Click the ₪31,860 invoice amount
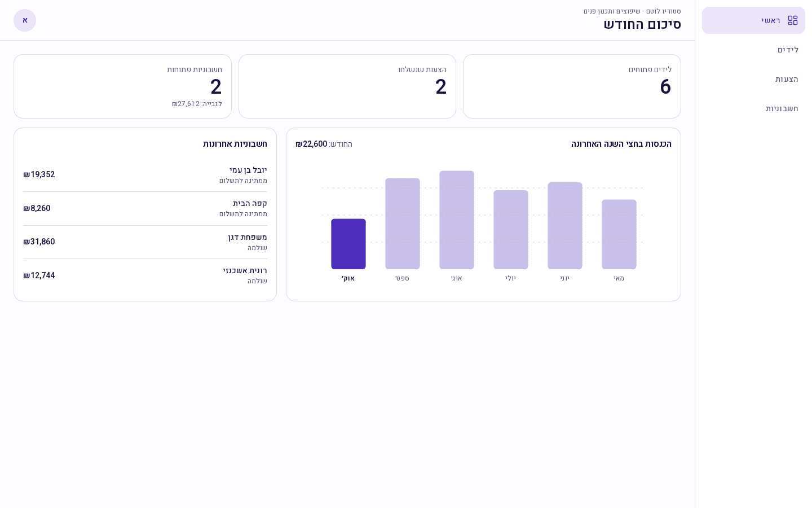Screen dimensions: 812x508 pyautogui.click(x=39, y=242)
